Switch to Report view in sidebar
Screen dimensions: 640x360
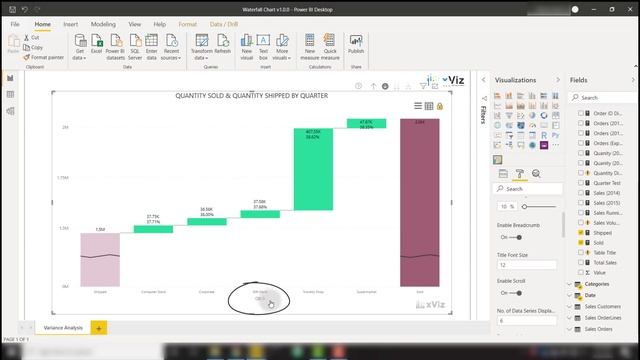[11, 78]
